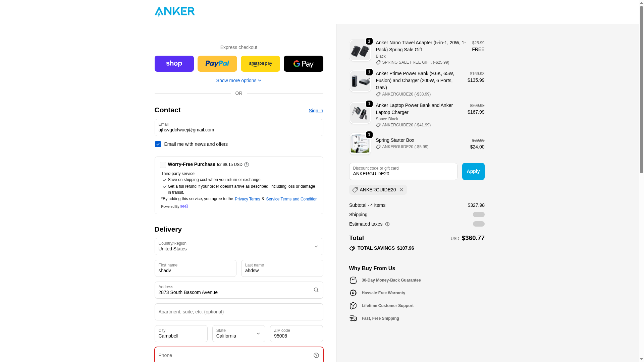
Task: Open the Country/Region dropdown
Action: pos(239,246)
